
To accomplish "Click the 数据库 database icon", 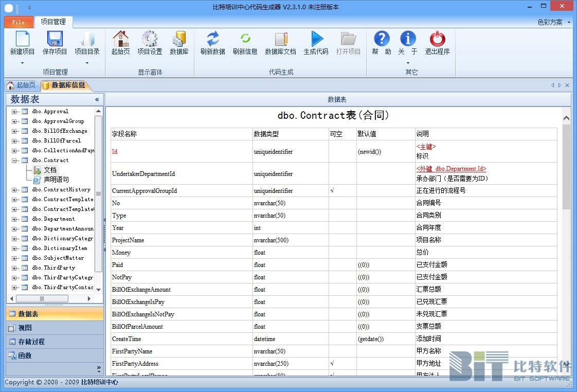I will click(179, 39).
